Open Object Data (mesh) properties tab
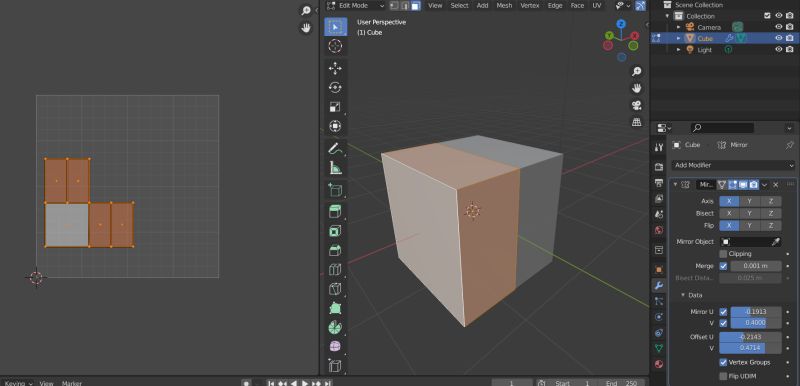Image resolution: width=800 pixels, height=386 pixels. tap(659, 348)
